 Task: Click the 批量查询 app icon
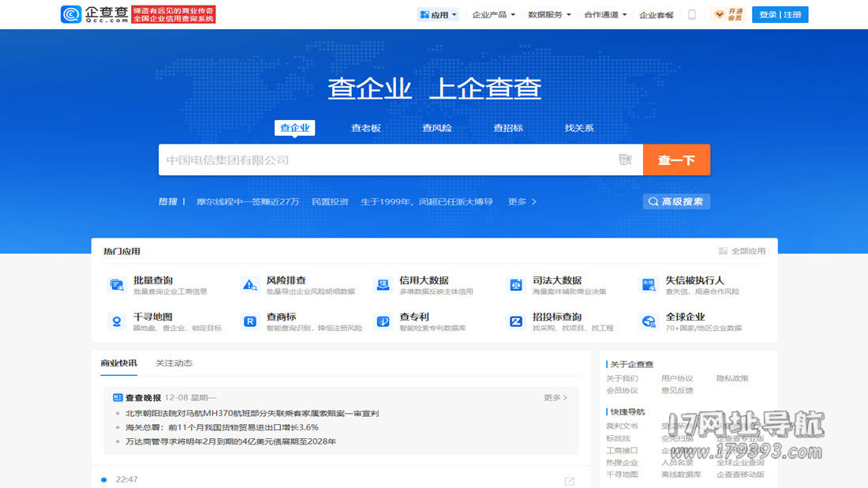pyautogui.click(x=117, y=285)
